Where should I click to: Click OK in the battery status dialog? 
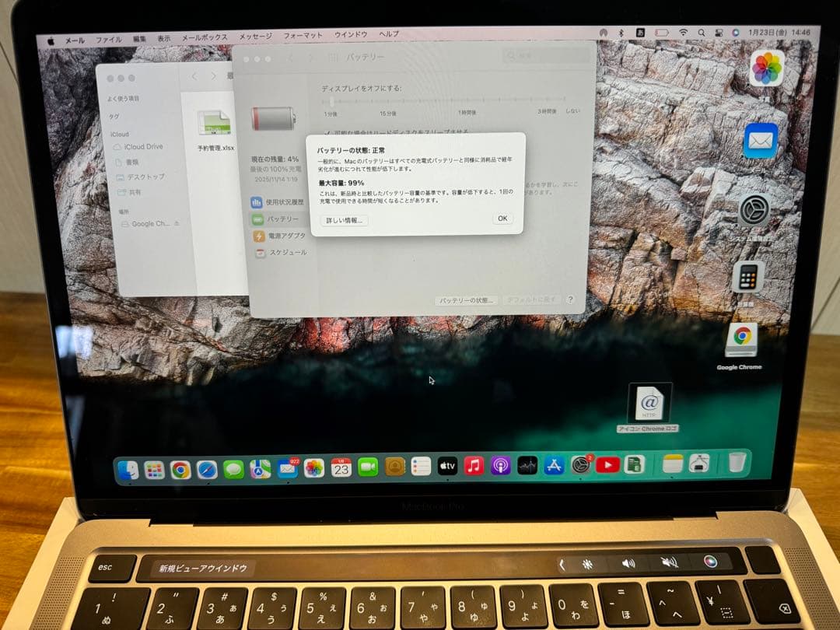(502, 219)
